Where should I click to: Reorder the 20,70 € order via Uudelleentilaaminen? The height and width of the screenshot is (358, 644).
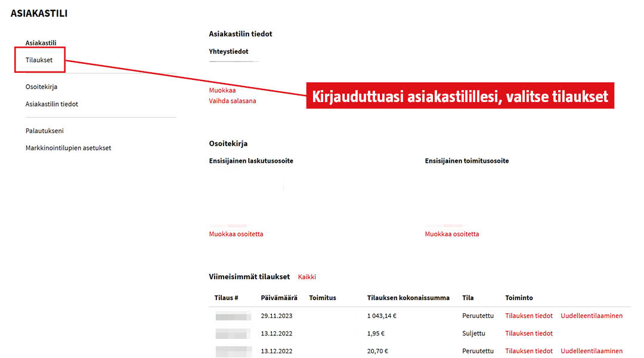[591, 351]
